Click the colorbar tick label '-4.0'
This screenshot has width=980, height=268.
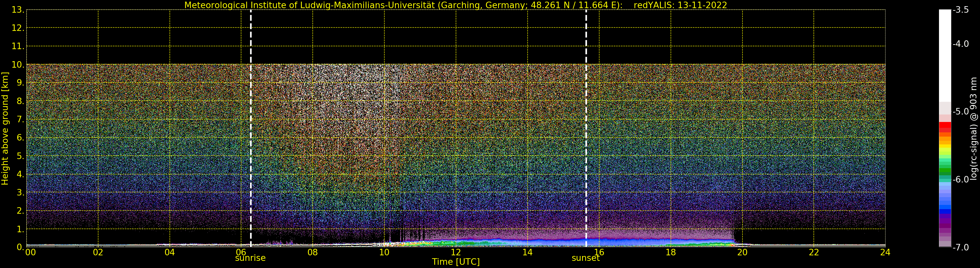[x=960, y=44]
